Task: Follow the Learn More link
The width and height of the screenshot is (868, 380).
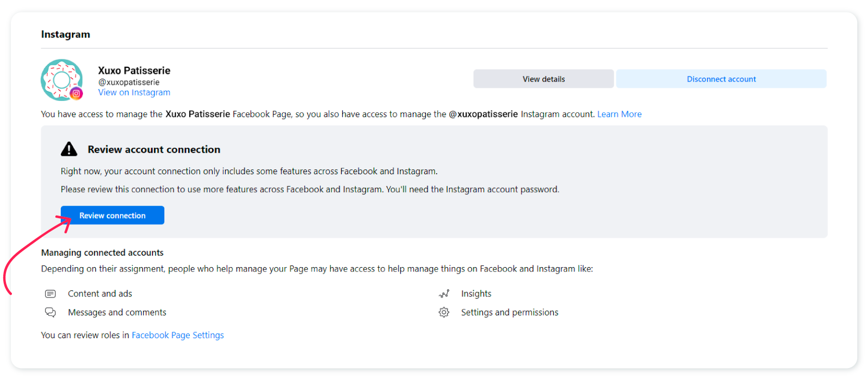Action: pos(620,114)
